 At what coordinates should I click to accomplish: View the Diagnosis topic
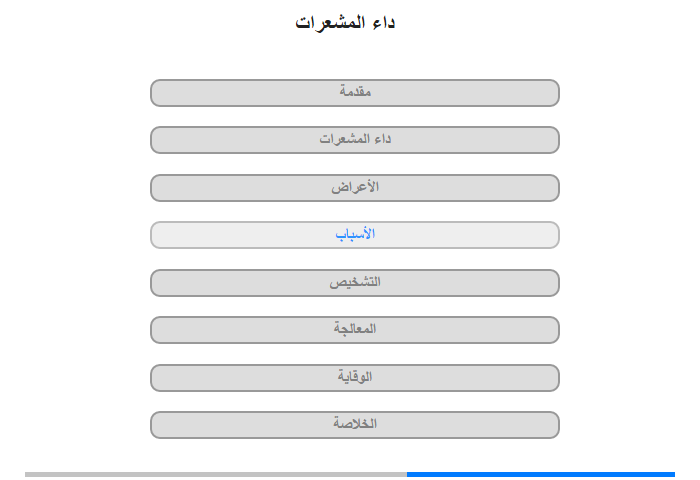tap(354, 283)
